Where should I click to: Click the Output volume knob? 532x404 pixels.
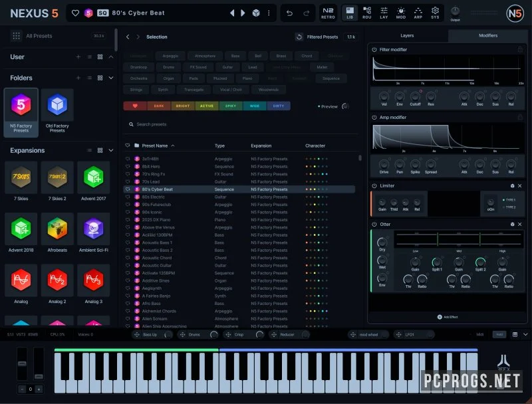click(x=455, y=11)
